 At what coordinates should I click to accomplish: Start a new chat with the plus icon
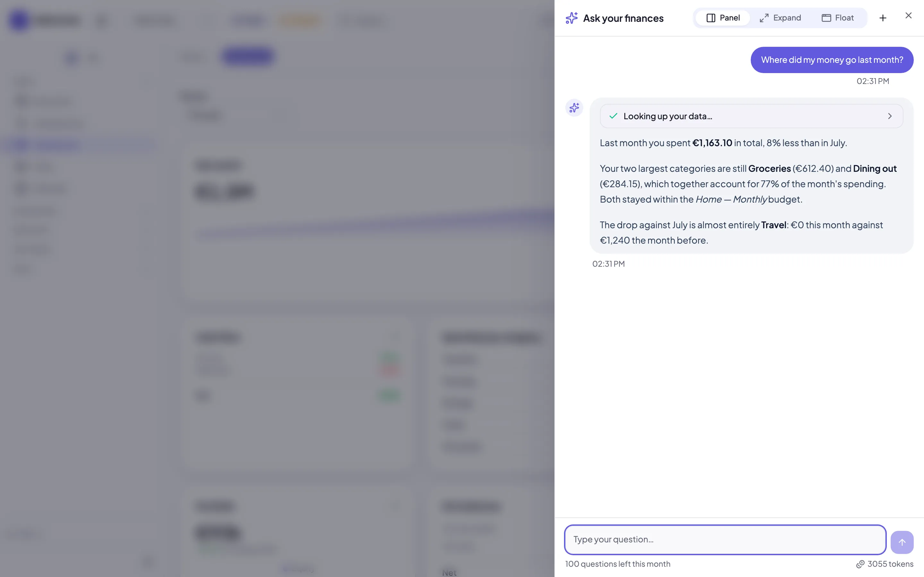point(883,18)
